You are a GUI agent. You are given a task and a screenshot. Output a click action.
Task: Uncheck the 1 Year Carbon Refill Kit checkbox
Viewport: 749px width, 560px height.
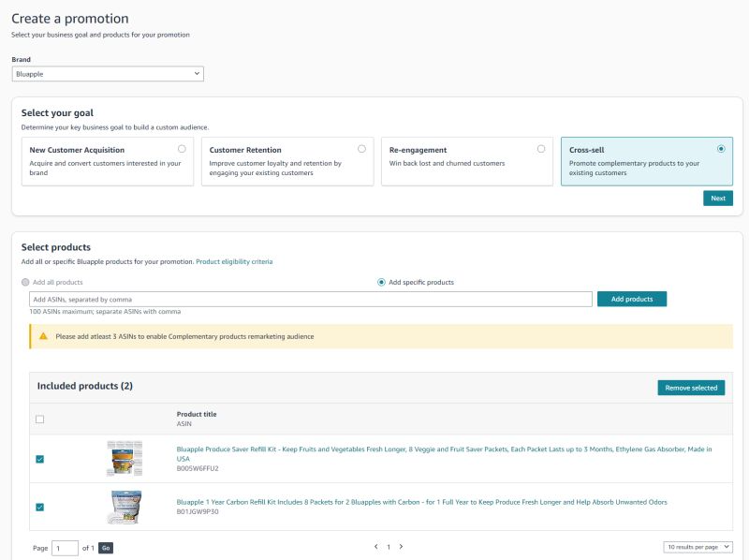(39, 507)
